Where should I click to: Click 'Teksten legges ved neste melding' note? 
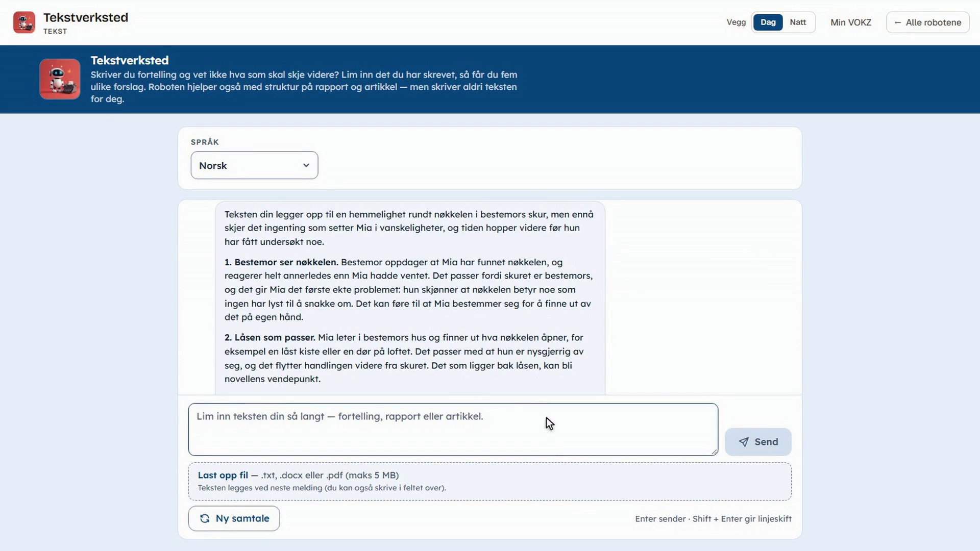(x=322, y=488)
